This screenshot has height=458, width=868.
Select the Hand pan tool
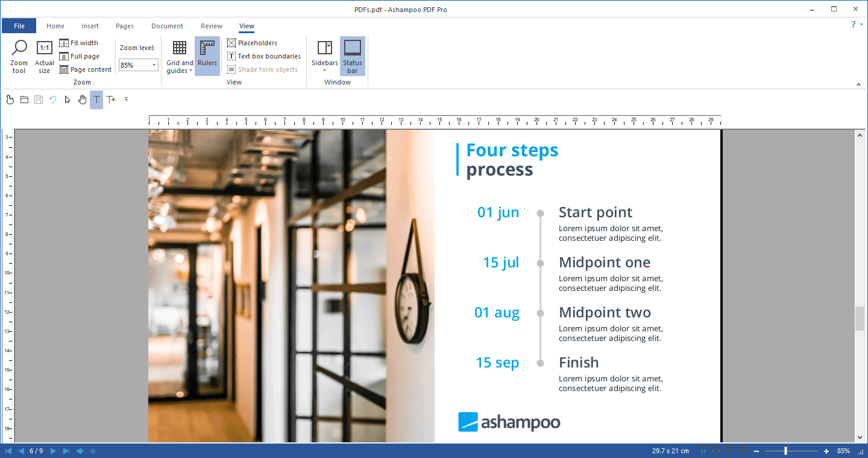[x=82, y=100]
